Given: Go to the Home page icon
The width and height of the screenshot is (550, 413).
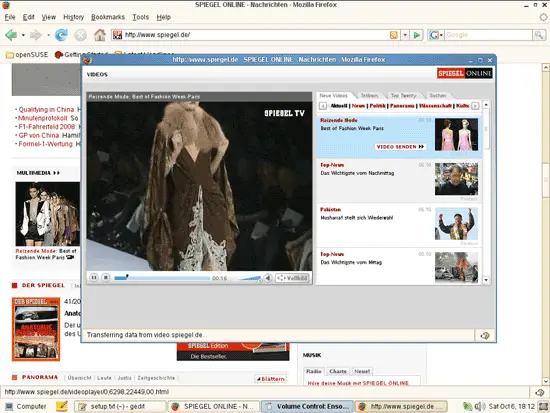Looking at the screenshot, I should (100, 35).
